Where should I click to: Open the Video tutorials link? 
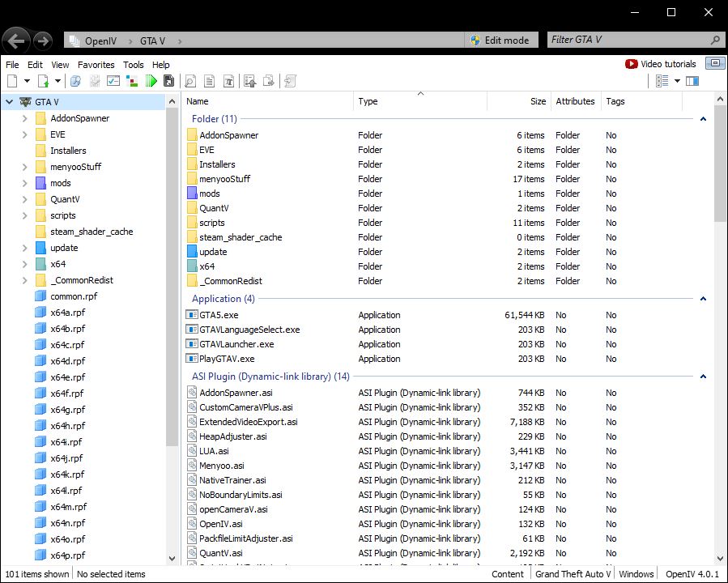661,64
